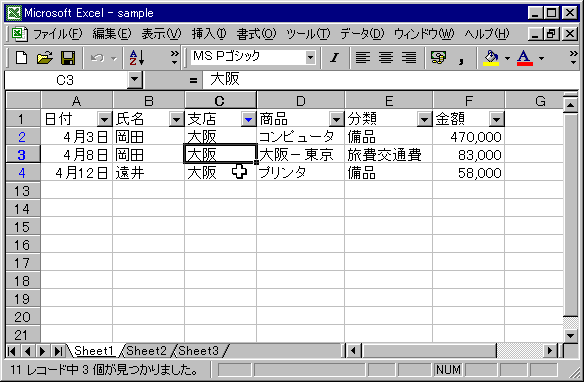
Task: Open the データ(D) menu
Action: 362,34
